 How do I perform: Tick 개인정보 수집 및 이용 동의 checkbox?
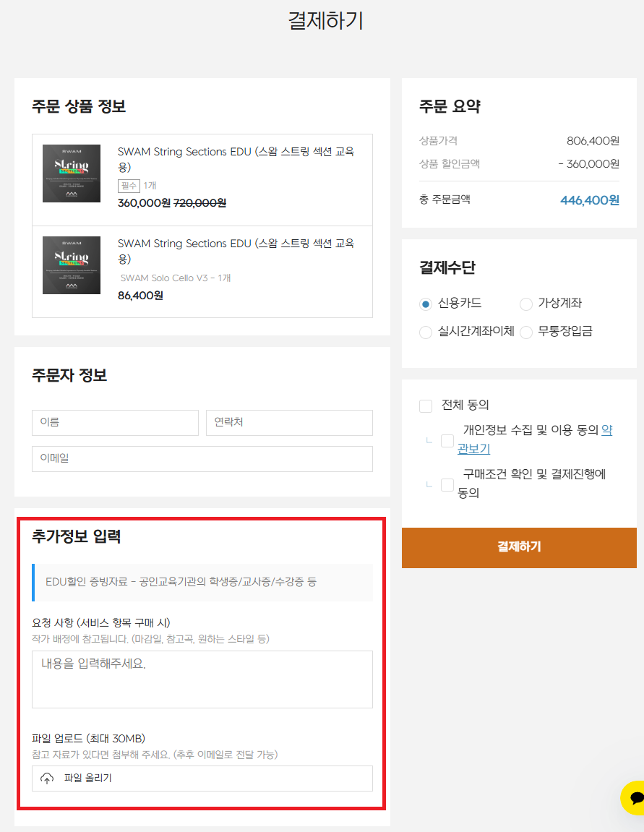point(447,440)
